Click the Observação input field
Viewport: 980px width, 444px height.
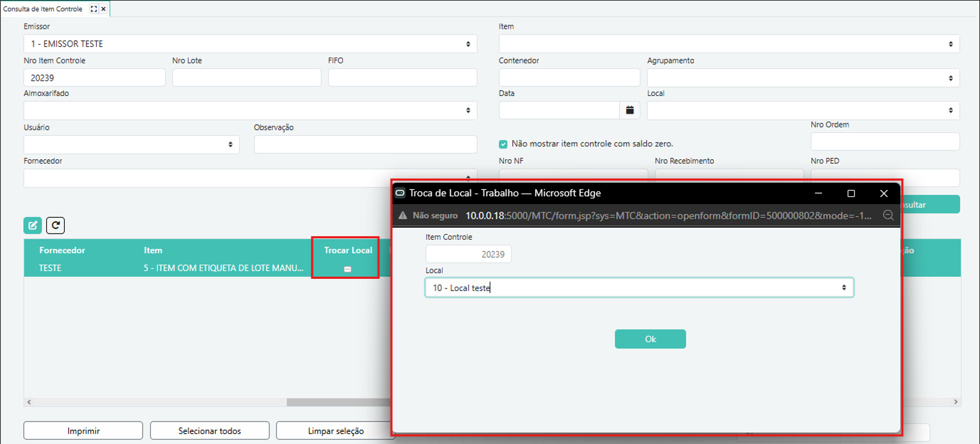(365, 145)
